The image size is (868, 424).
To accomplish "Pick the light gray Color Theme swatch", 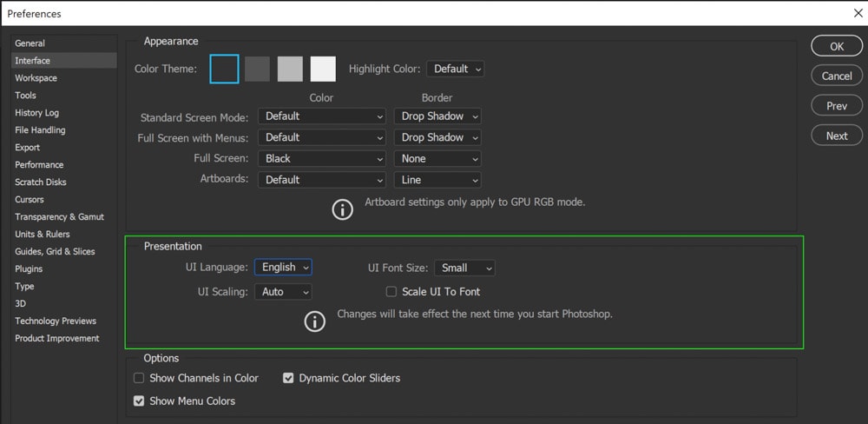I will tap(290, 69).
